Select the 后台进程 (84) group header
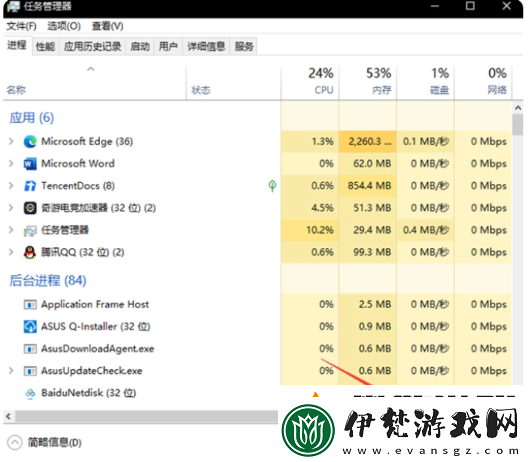 click(48, 280)
